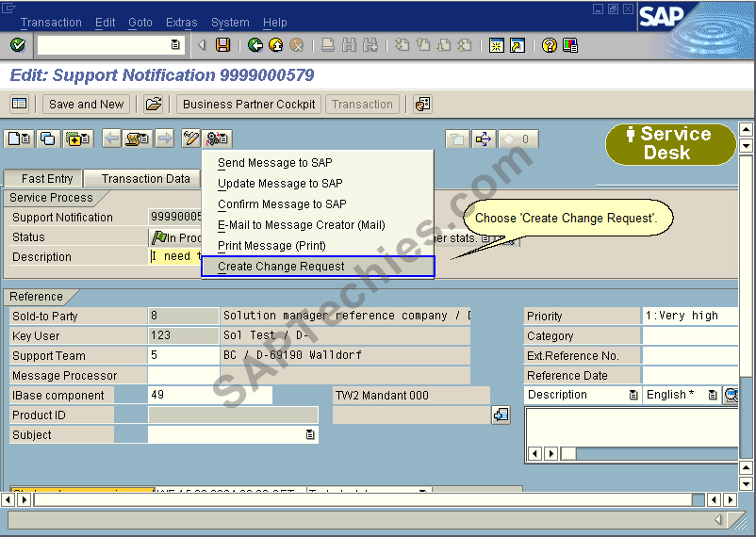Open the command field history dropdown

pos(175,45)
